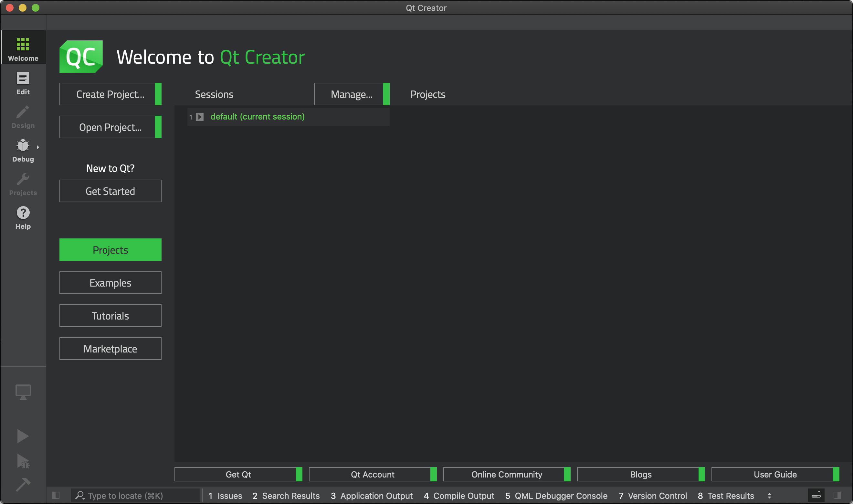Toggle the progress details button
The width and height of the screenshot is (853, 504).
tap(816, 496)
